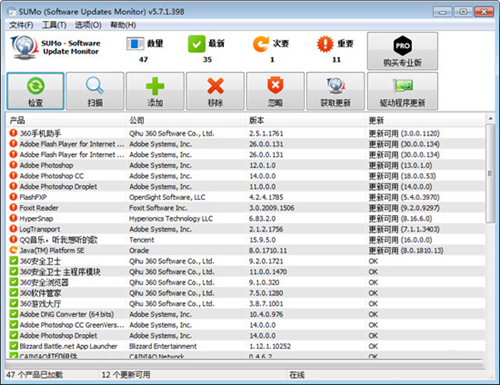The image size is (500, 385).
Task: Select the Foxit Reader row
Action: tap(246, 208)
